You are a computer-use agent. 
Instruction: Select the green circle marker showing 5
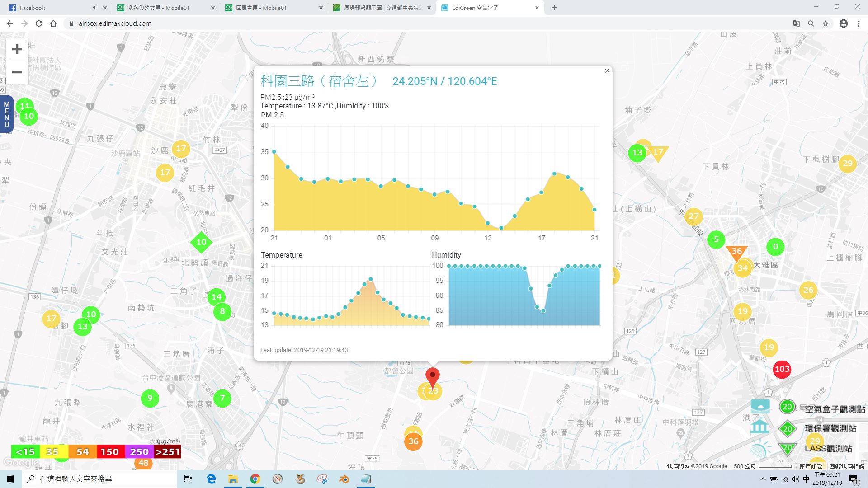tap(716, 239)
